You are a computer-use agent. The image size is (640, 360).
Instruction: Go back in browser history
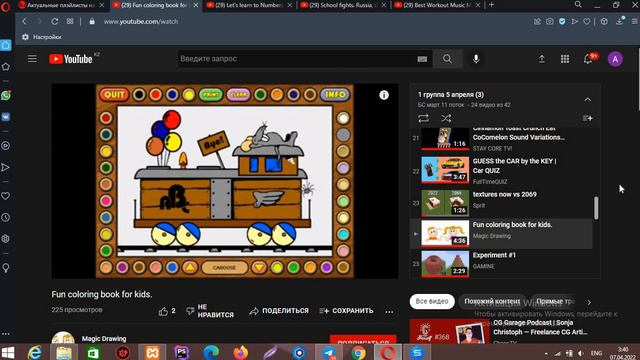click(x=24, y=22)
